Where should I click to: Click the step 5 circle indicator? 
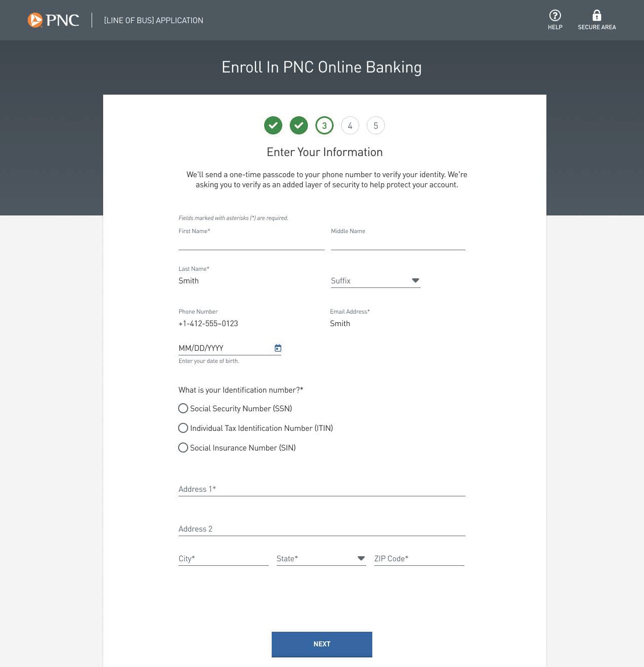[376, 125]
